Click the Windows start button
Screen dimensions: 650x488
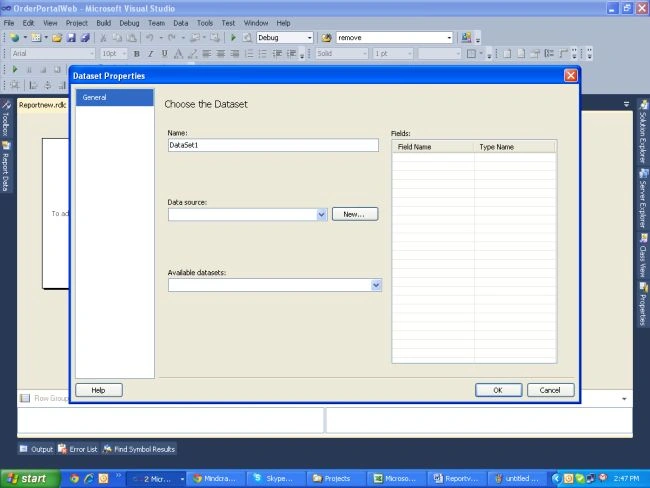point(30,479)
